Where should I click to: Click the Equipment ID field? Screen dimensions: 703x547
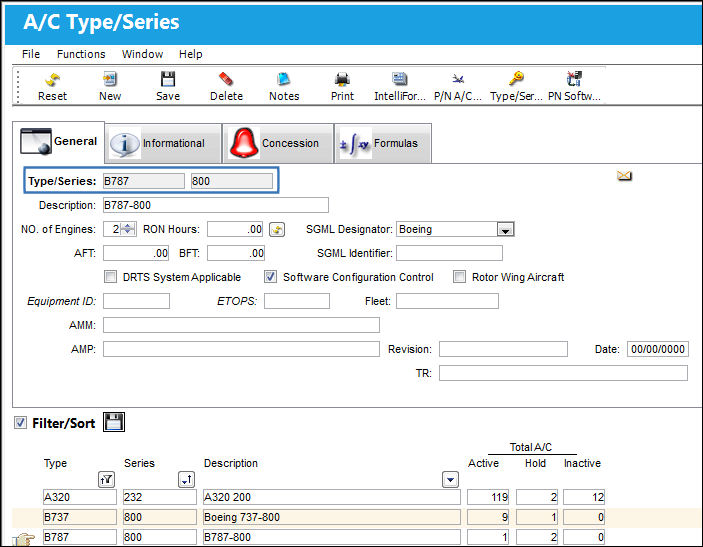(x=136, y=301)
